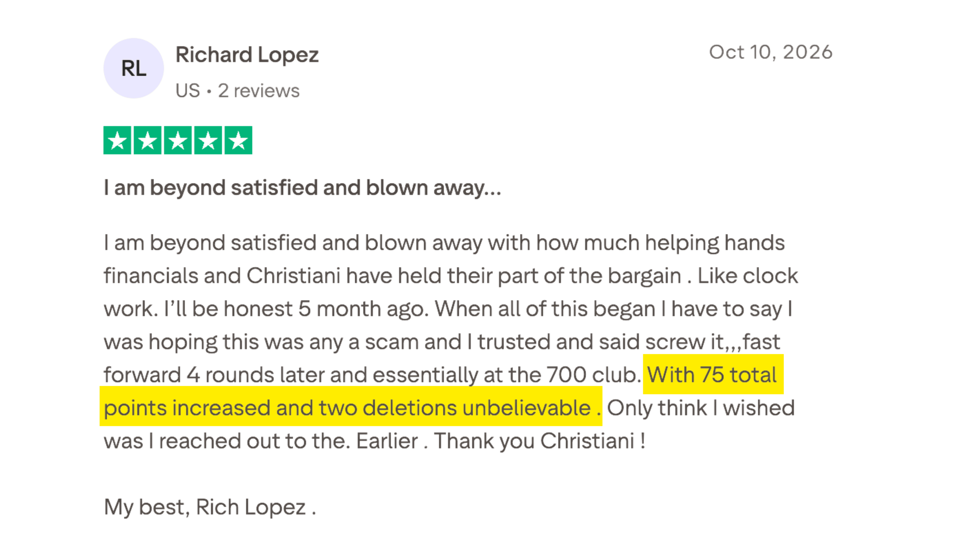Click the RL avatar circle
Screen dimensions: 980x551
coord(134,69)
